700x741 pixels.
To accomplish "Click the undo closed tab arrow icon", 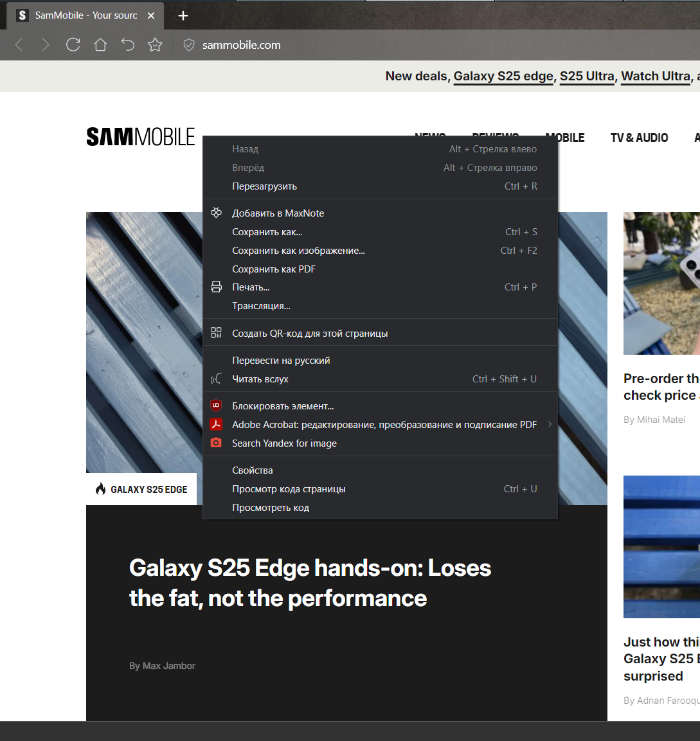I will [128, 45].
